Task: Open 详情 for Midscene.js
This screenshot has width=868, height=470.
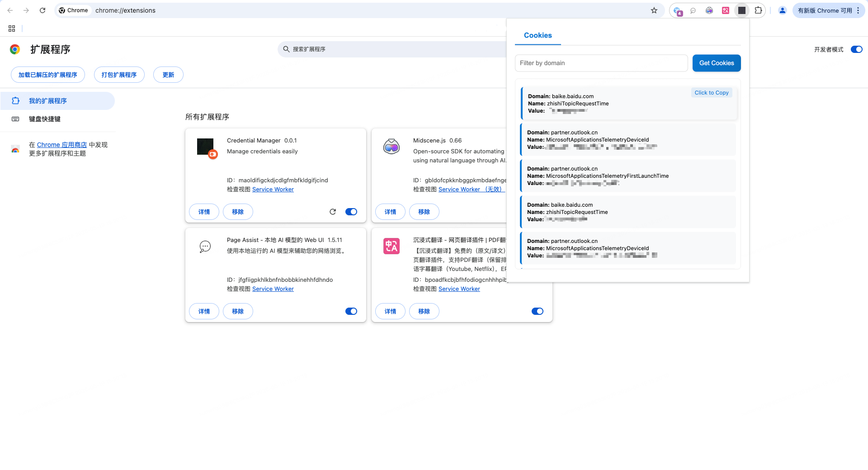Action: [x=390, y=212]
